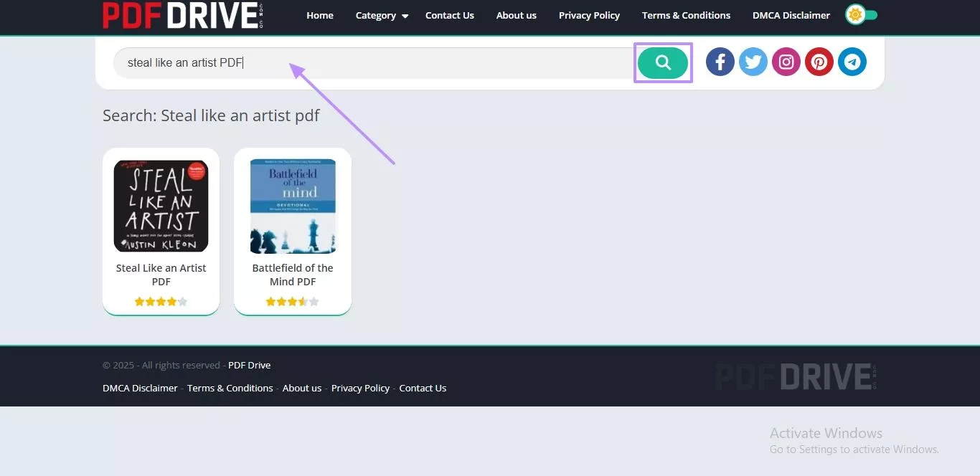This screenshot has height=476, width=980.
Task: Click the green magnifier search button
Action: coord(662,63)
